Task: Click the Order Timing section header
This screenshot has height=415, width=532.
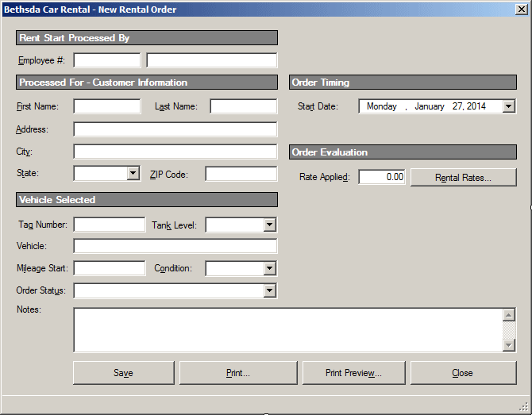Action: [x=403, y=83]
